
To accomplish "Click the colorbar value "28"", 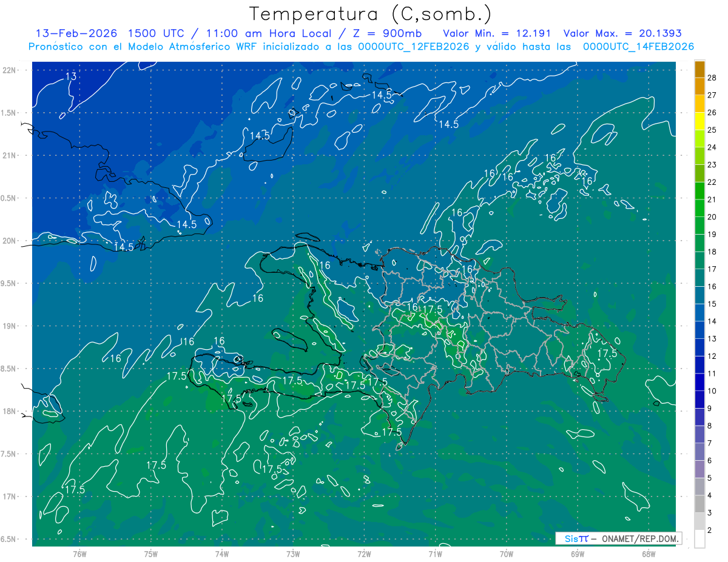I will (x=712, y=78).
